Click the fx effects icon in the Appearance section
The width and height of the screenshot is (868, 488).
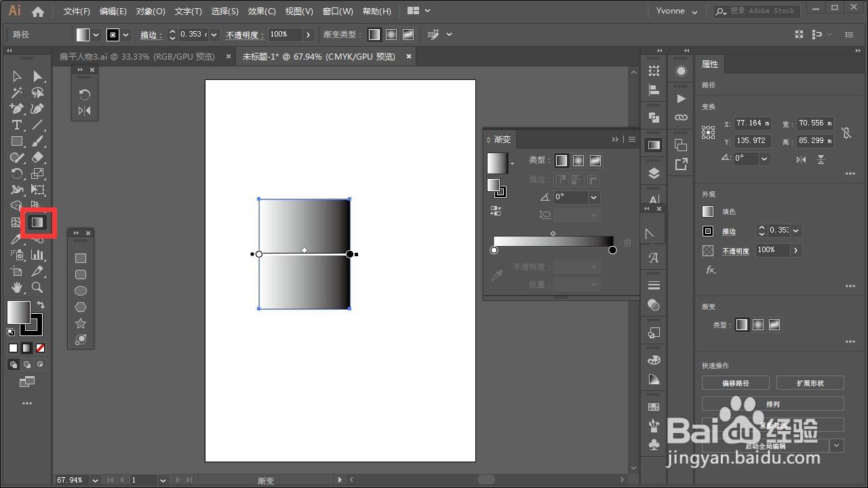pyautogui.click(x=710, y=270)
